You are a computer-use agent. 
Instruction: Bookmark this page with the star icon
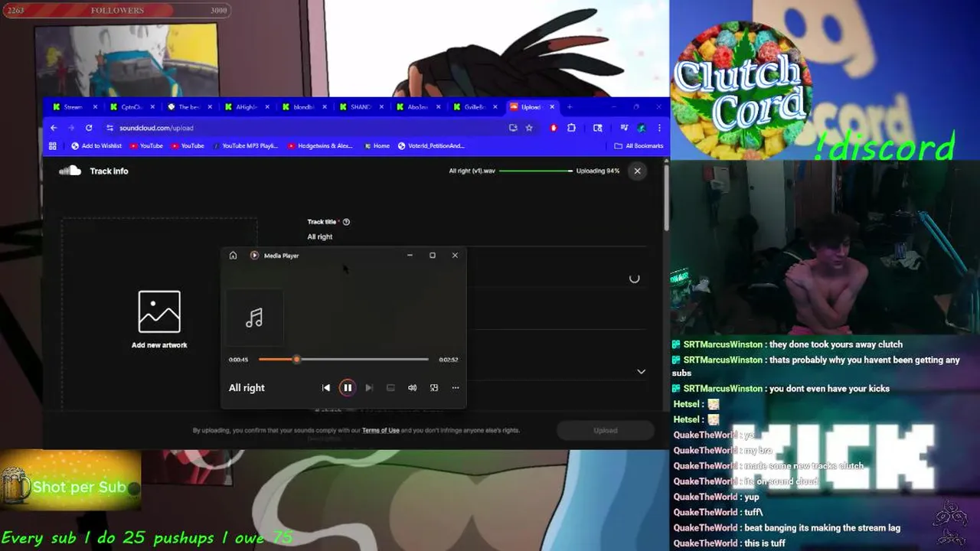pyautogui.click(x=528, y=128)
